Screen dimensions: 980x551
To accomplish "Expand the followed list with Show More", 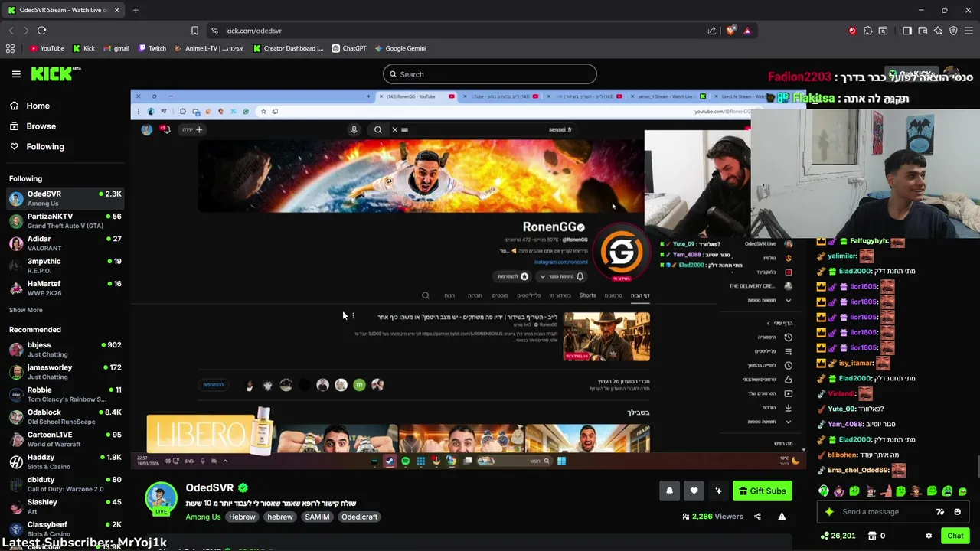I will (x=26, y=310).
